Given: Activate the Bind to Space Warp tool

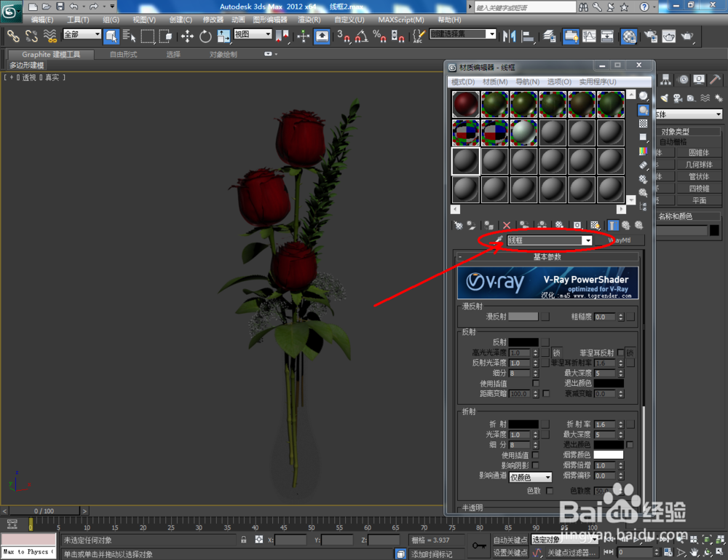Looking at the screenshot, I should pos(50,36).
